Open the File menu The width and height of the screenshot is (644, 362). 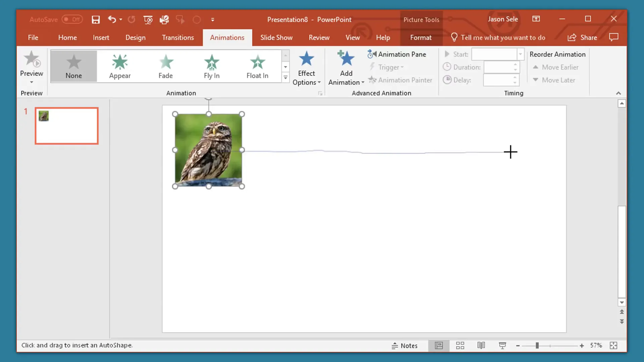tap(33, 38)
